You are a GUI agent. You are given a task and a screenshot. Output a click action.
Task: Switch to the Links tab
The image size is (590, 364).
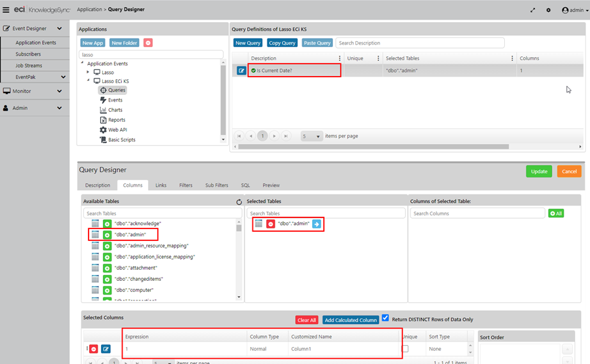pos(161,185)
